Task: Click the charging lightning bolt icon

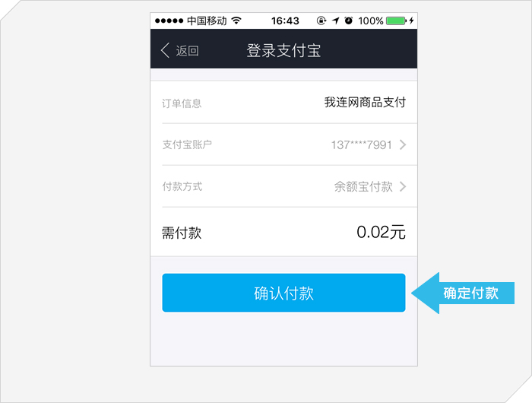Action: pyautogui.click(x=411, y=21)
